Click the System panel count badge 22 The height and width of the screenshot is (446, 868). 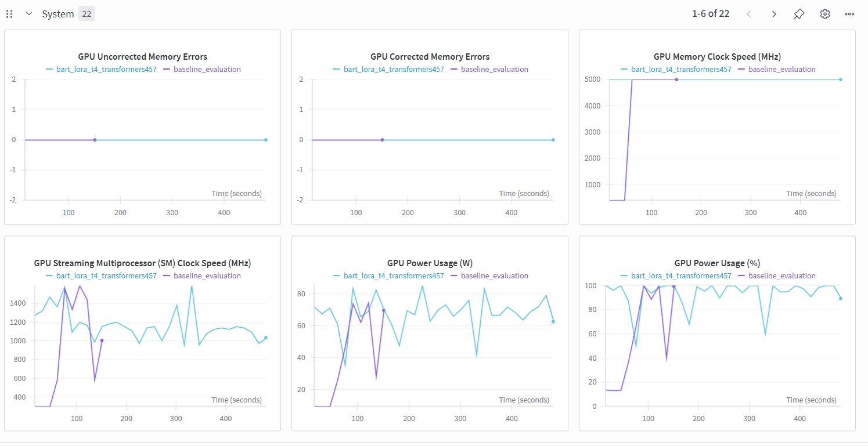pos(87,14)
